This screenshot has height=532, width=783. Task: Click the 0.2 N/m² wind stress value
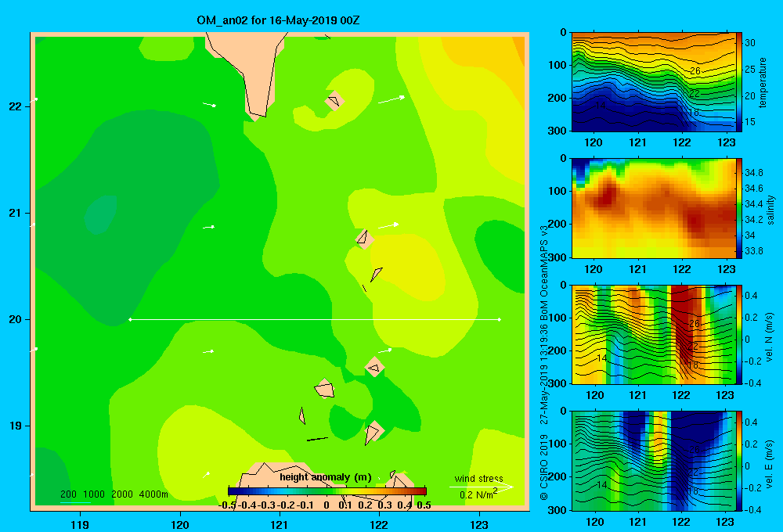478,494
